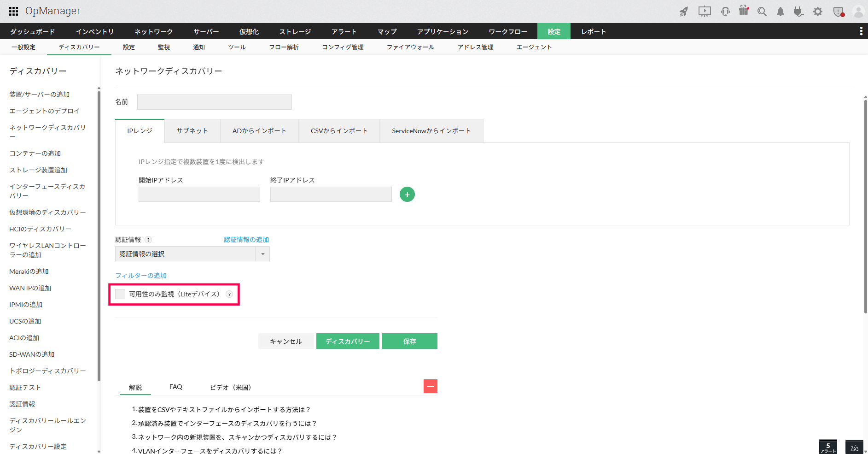868x454 pixels.
Task: Click the magnifier search icon
Action: point(762,12)
